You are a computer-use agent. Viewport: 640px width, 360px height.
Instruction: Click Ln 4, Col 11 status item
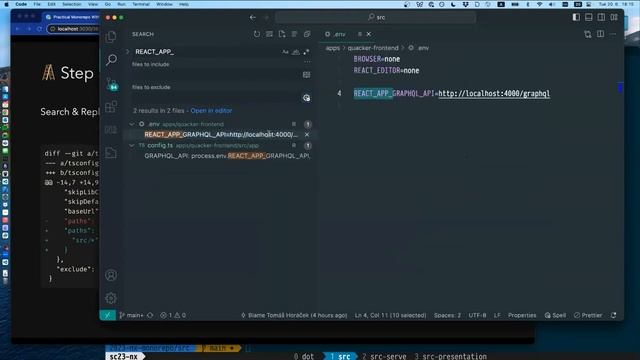[390, 315]
